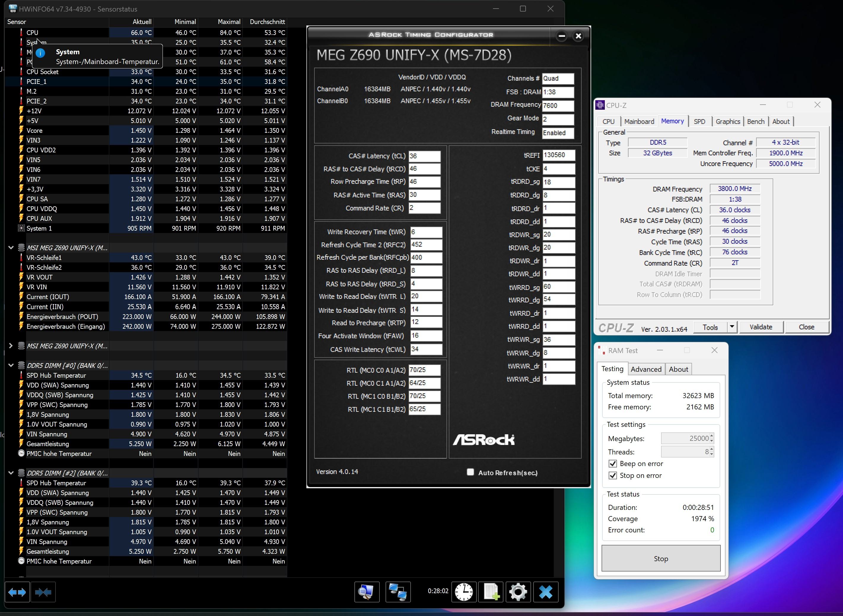
Task: Click RAM Test title bar icon
Action: (x=601, y=350)
